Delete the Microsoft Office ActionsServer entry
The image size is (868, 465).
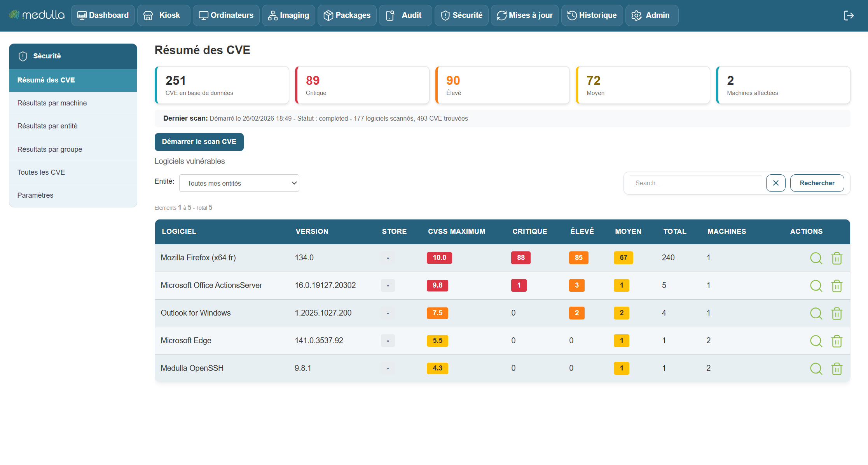click(837, 286)
